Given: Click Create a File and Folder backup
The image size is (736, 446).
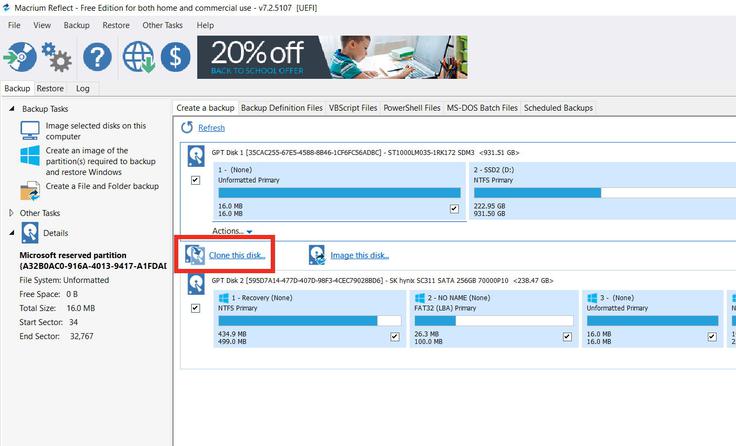Looking at the screenshot, I should point(102,186).
